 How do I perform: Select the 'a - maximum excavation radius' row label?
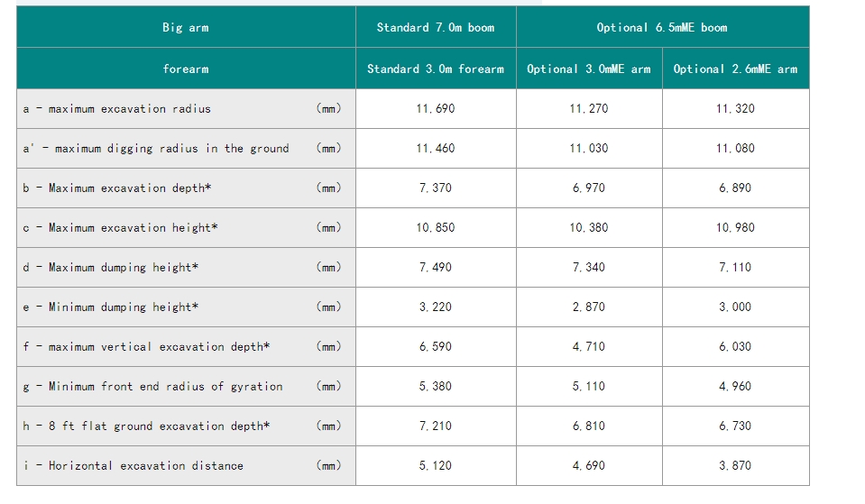click(117, 109)
